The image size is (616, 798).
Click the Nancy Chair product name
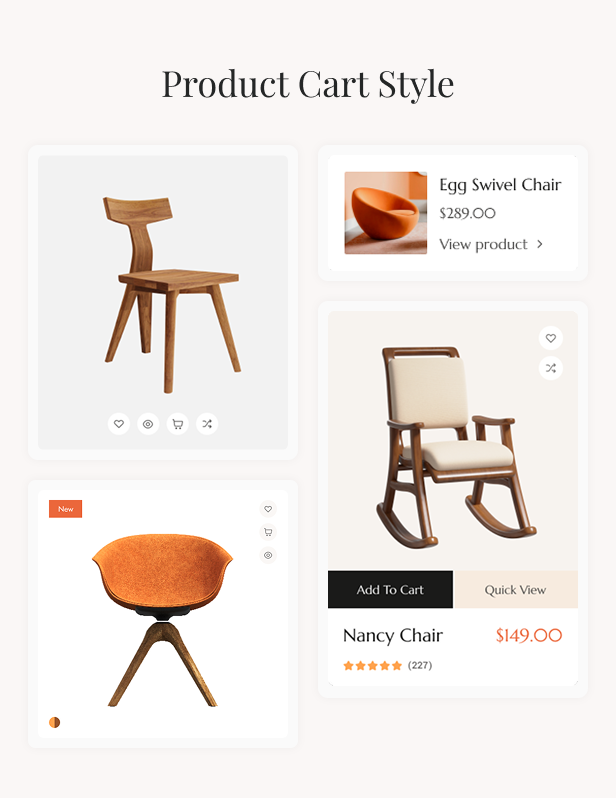click(393, 636)
